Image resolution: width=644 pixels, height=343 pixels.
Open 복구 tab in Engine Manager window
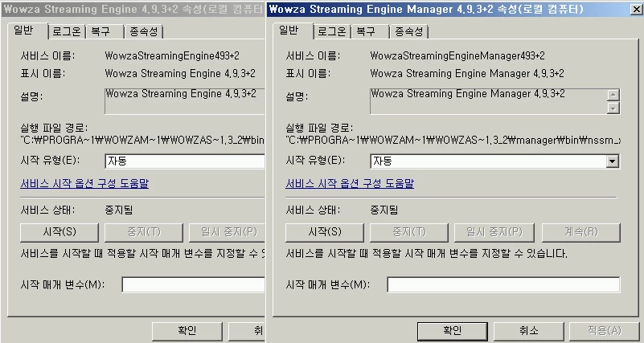370,31
